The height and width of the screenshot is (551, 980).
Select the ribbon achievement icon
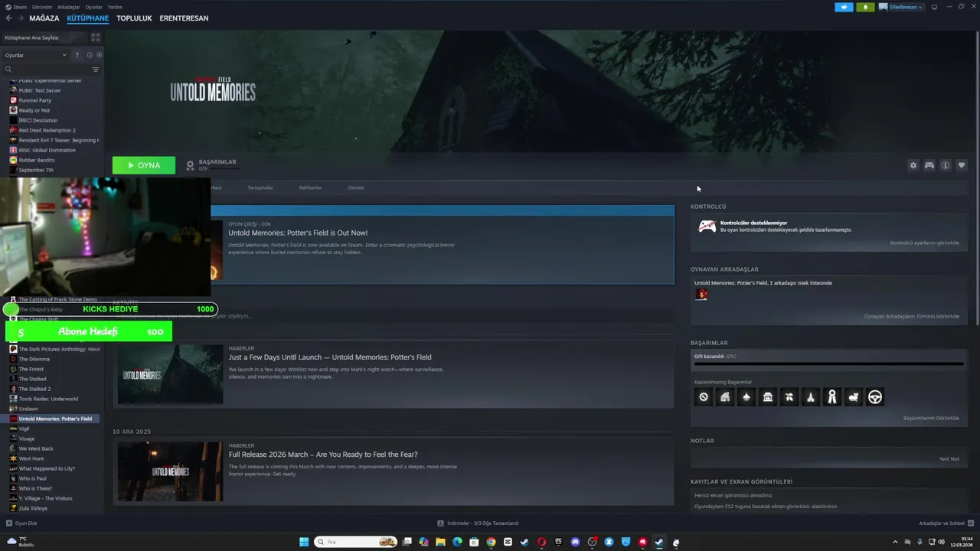pos(832,396)
